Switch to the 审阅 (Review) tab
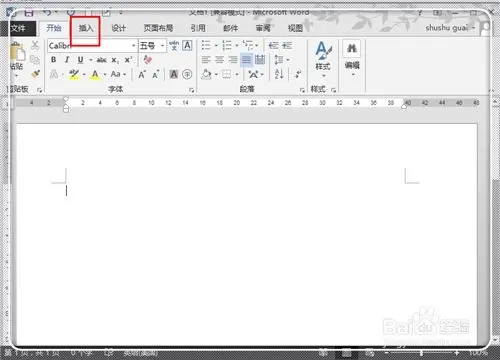 pyautogui.click(x=263, y=28)
